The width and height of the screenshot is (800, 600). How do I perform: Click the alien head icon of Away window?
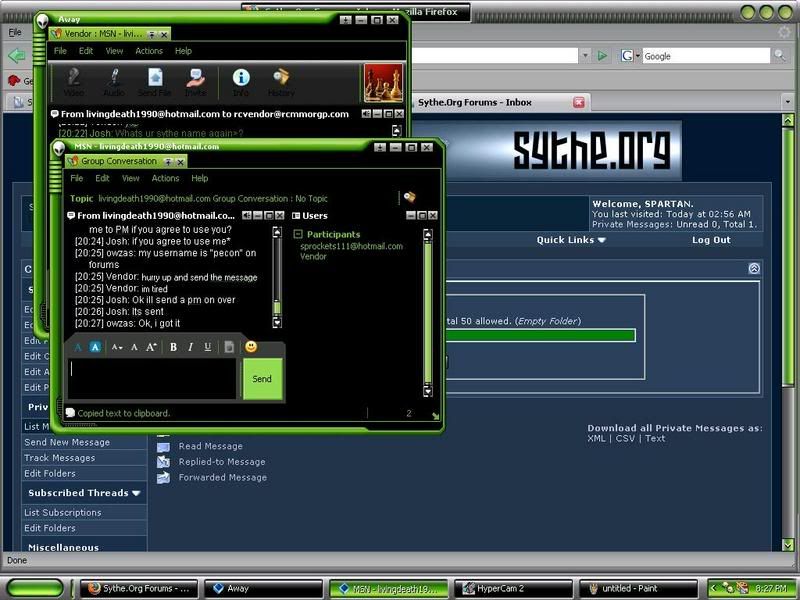pos(41,21)
